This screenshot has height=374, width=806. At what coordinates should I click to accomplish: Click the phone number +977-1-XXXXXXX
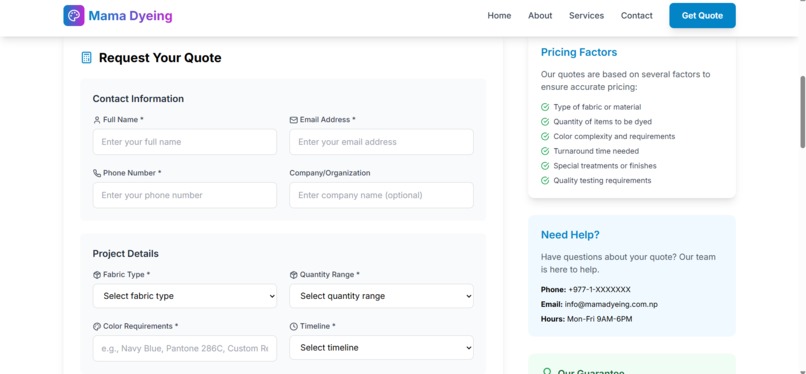(599, 290)
